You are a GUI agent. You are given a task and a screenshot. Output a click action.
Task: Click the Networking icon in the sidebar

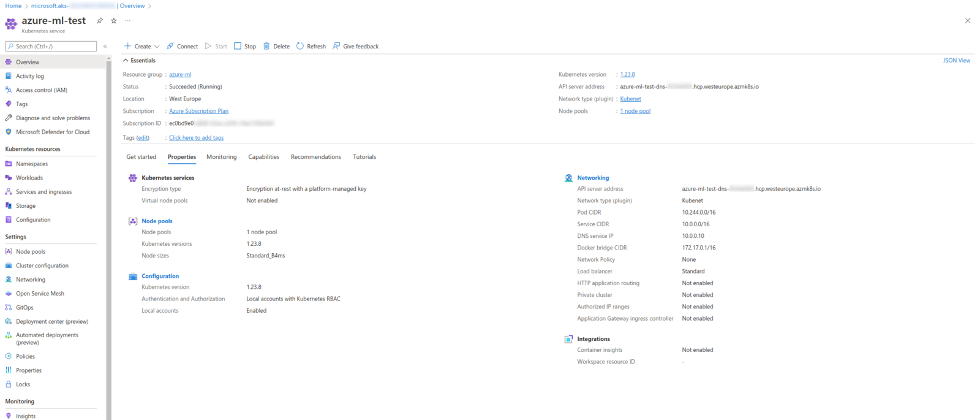tap(9, 280)
